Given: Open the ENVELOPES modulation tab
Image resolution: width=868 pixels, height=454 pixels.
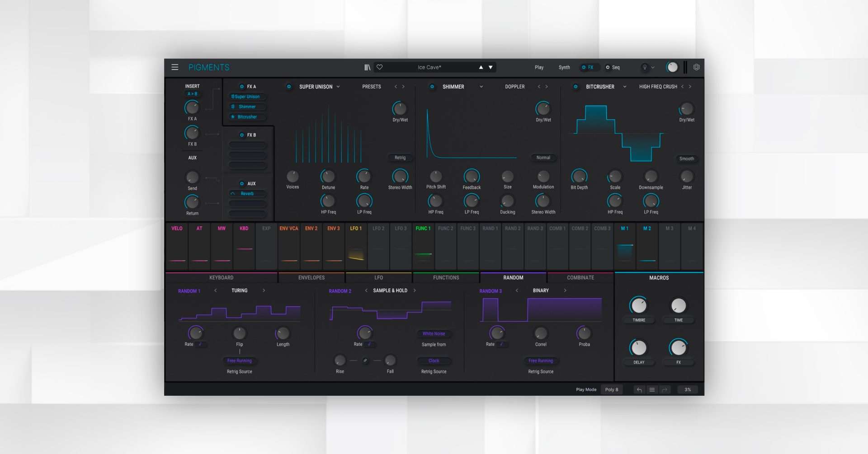Looking at the screenshot, I should [x=311, y=277].
